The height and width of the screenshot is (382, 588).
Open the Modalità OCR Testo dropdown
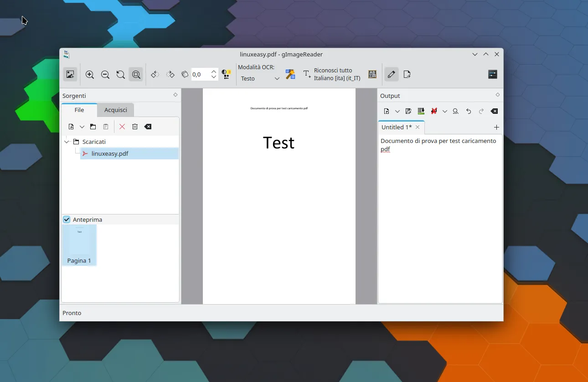click(260, 79)
